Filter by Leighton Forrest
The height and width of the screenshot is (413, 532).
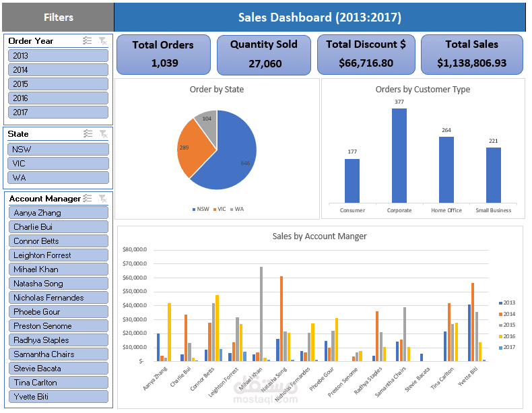(x=59, y=255)
